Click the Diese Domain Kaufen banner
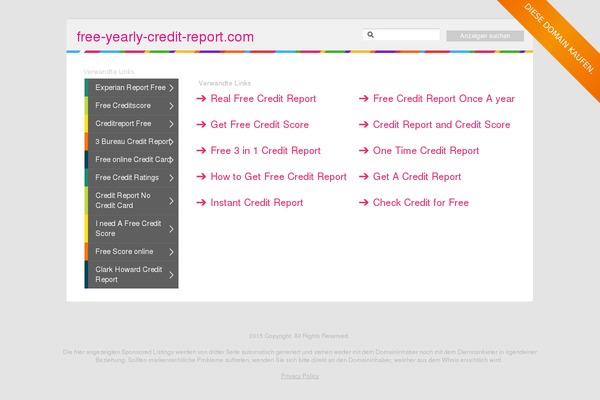 (559, 38)
